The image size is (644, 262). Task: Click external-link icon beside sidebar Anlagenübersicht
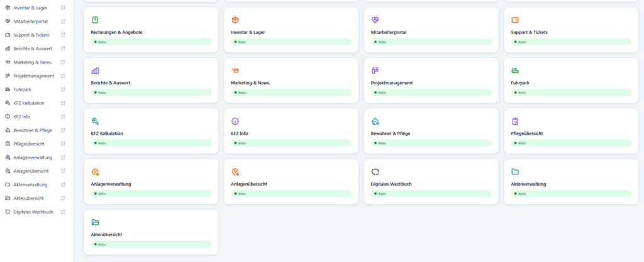tap(63, 171)
